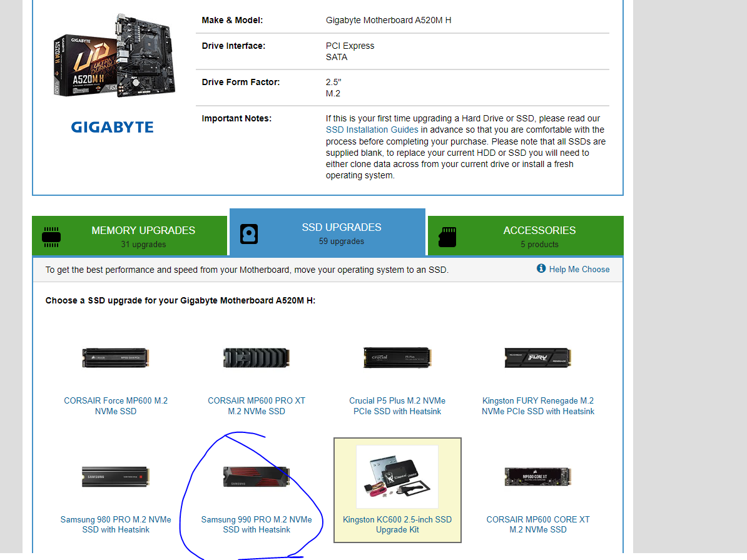Click the Samsung 990 PRO SSD image
The width and height of the screenshot is (747, 560).
(257, 477)
